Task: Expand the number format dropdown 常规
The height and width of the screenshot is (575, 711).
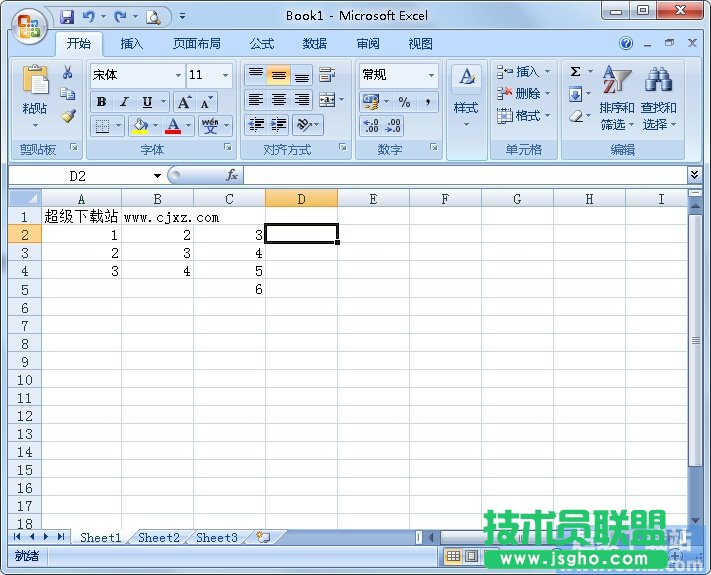Action: pos(431,75)
